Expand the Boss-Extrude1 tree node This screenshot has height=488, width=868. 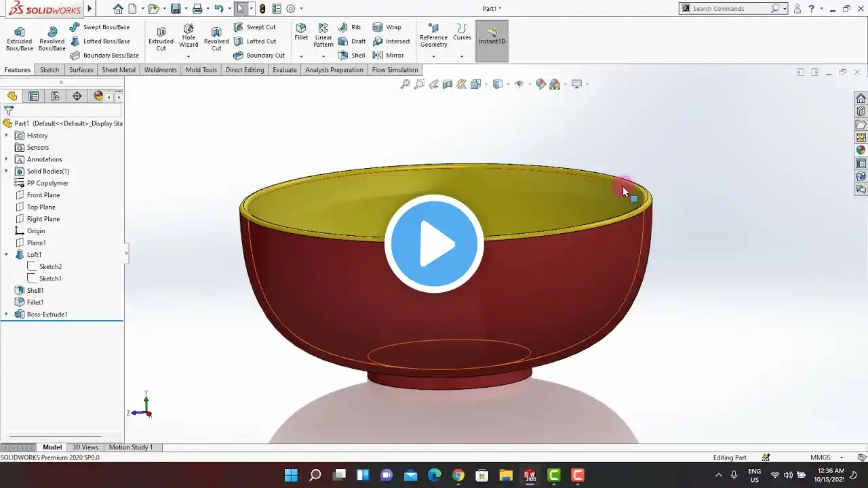pyautogui.click(x=6, y=314)
